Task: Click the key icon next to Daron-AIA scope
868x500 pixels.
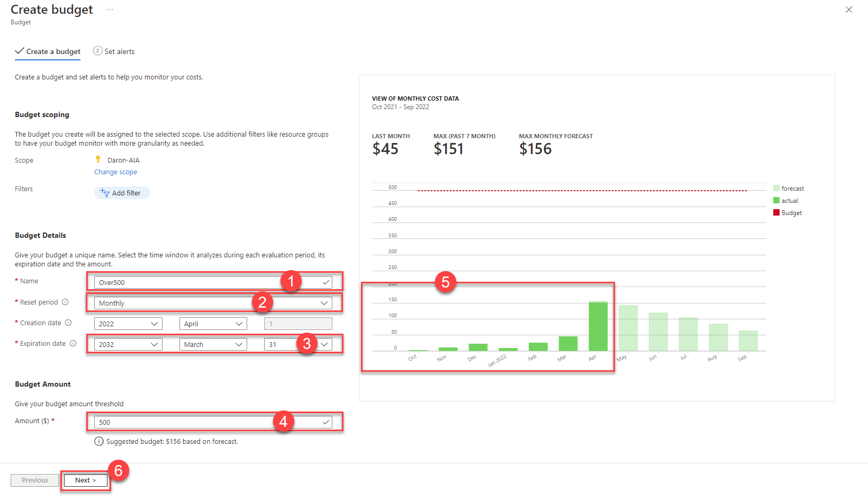Action: point(98,159)
